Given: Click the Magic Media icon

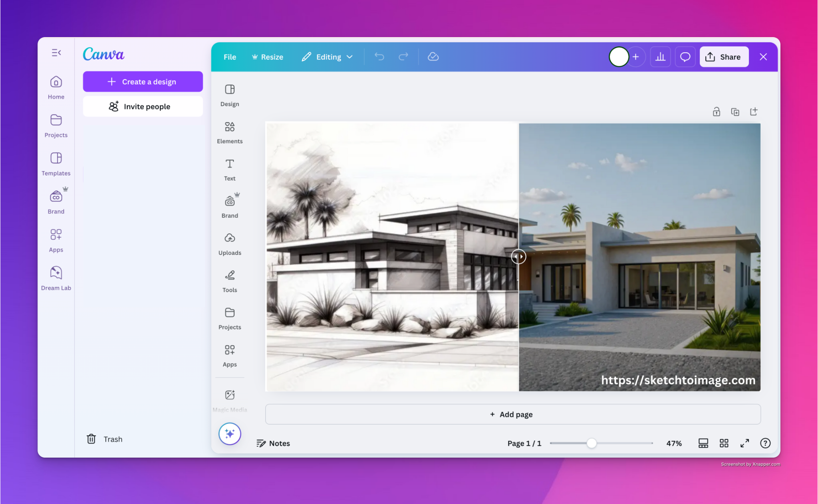Looking at the screenshot, I should click(x=230, y=395).
